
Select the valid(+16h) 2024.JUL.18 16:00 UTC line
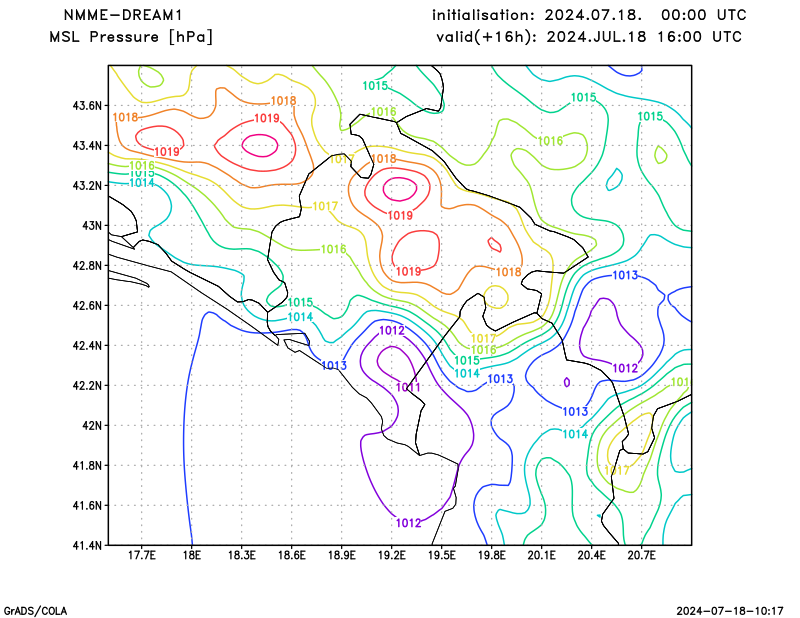(589, 37)
